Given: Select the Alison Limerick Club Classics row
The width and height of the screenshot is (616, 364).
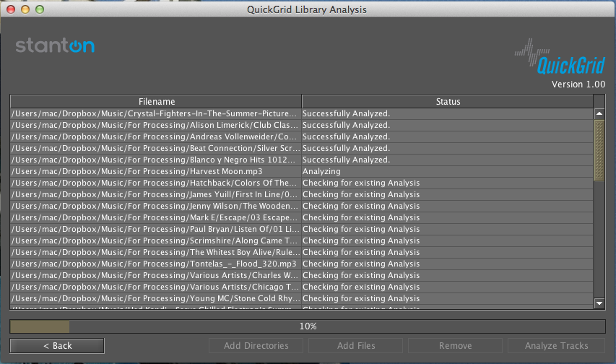Looking at the screenshot, I should pyautogui.click(x=155, y=125).
